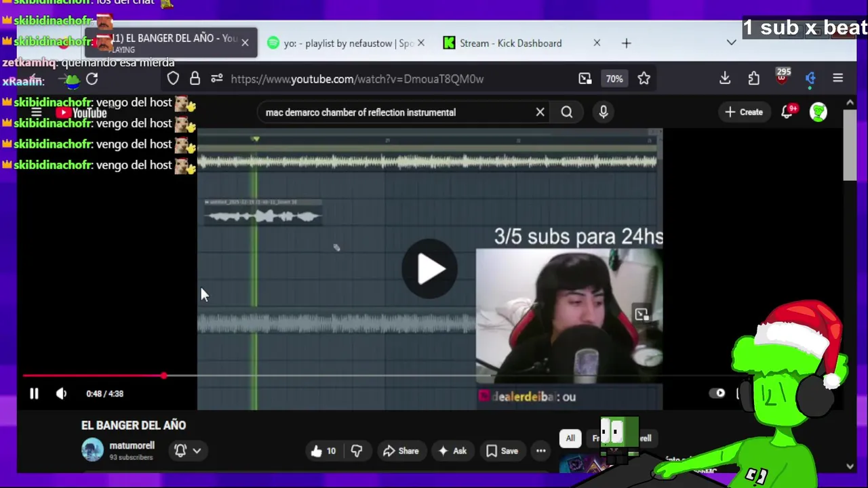Click the Ask AI button
The image size is (868, 488).
452,451
